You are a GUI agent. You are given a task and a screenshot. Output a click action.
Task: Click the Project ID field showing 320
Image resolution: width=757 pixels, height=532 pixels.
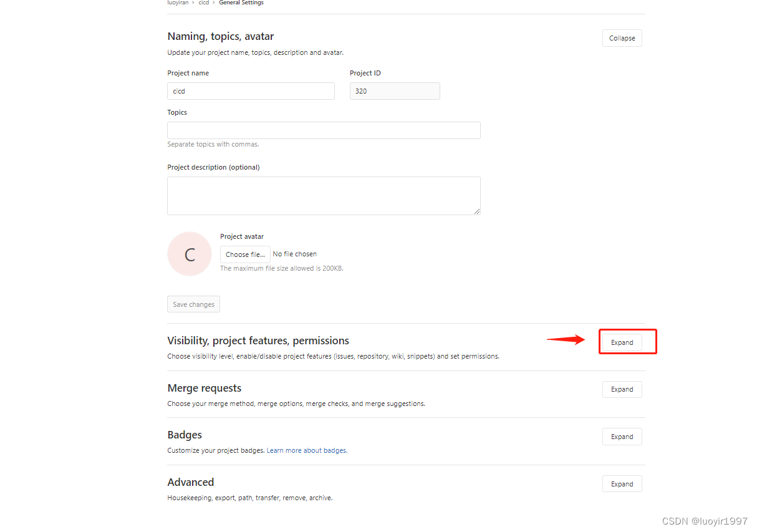click(x=395, y=91)
